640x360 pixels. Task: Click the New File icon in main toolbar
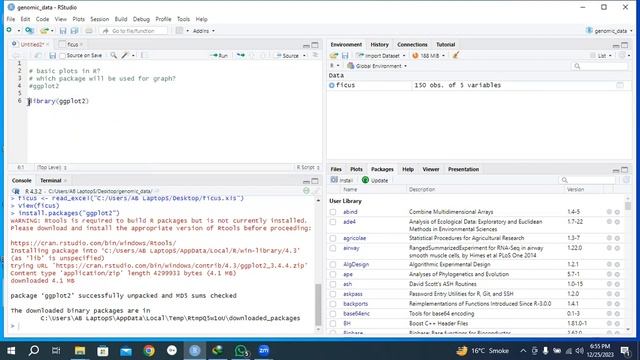click(x=9, y=31)
